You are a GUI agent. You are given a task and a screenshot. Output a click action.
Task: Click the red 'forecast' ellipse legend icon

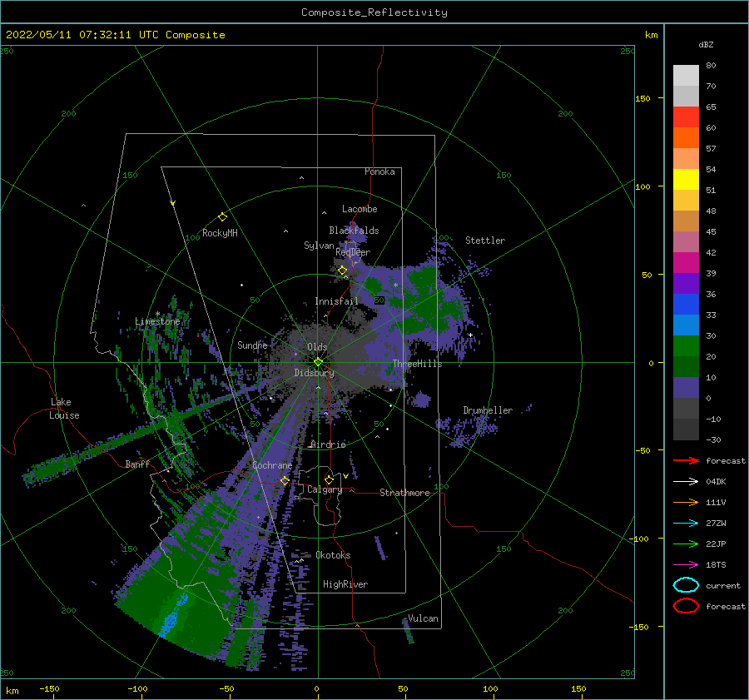[686, 606]
